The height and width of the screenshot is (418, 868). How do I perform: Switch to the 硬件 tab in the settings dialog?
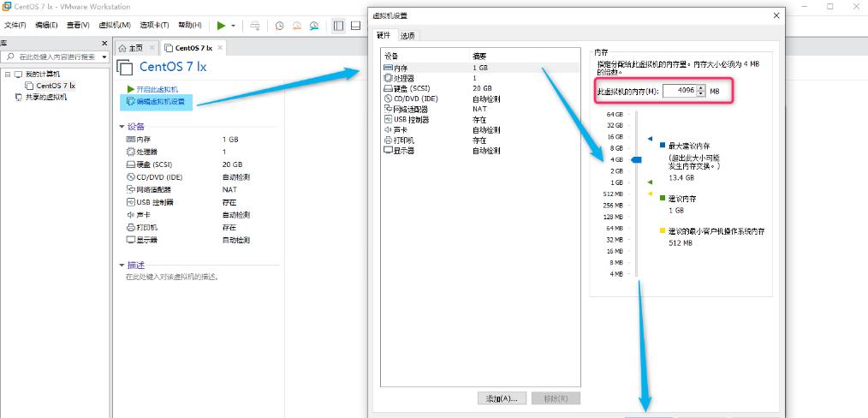tap(383, 35)
